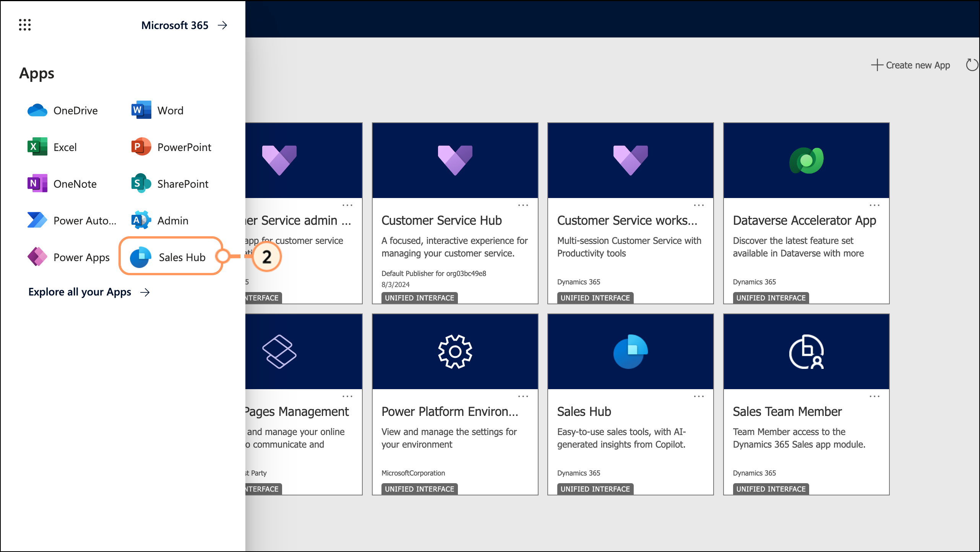This screenshot has width=980, height=552.
Task: Open more options for Customer Service workspace
Action: point(699,205)
